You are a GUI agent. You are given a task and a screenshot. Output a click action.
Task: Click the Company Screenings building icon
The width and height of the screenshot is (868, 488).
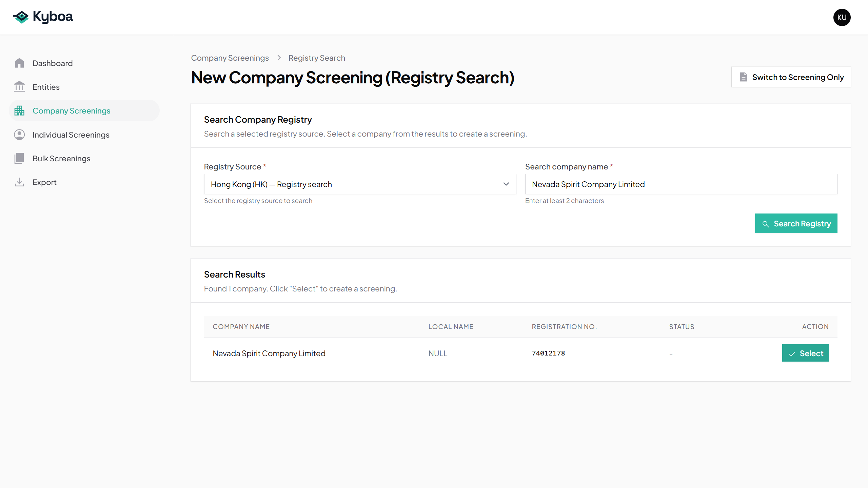click(x=19, y=110)
